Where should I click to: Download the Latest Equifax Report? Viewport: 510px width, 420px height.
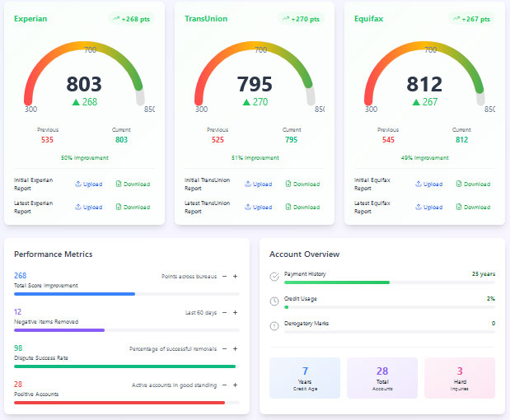tap(473, 207)
